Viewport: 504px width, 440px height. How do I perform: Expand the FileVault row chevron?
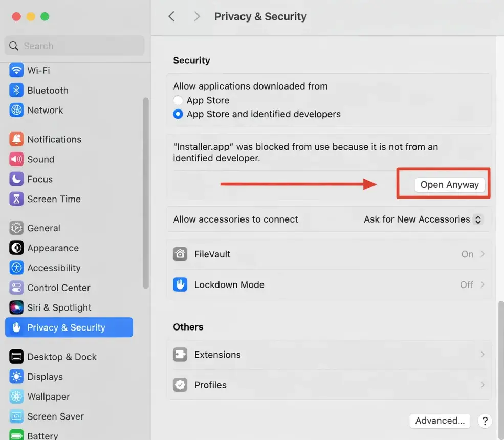click(482, 253)
